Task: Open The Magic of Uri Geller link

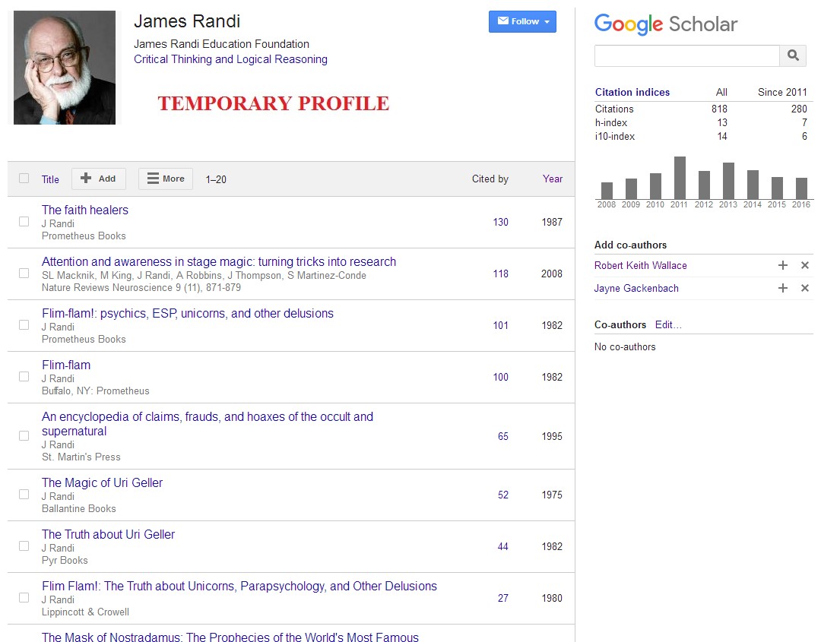Action: pyautogui.click(x=102, y=482)
